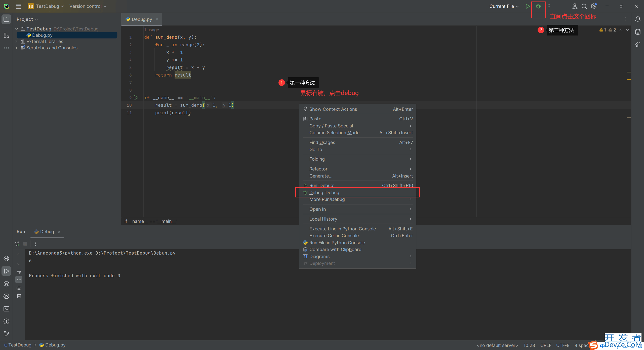Click the Debug icon in toolbar

click(539, 6)
